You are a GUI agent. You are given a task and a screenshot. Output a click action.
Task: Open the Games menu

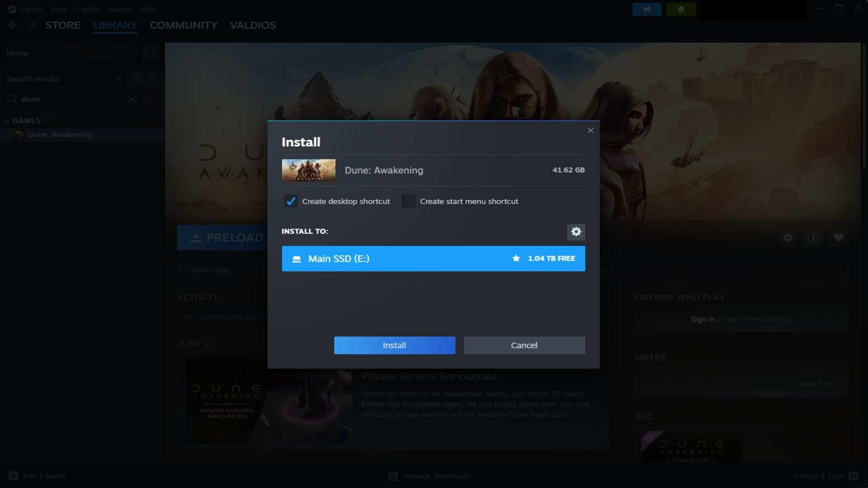pyautogui.click(x=119, y=9)
